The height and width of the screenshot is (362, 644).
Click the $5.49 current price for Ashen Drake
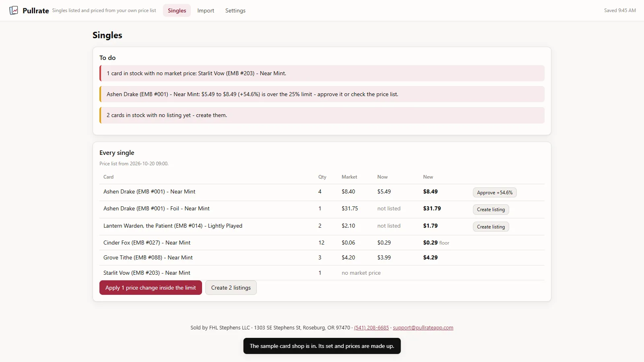tap(384, 191)
